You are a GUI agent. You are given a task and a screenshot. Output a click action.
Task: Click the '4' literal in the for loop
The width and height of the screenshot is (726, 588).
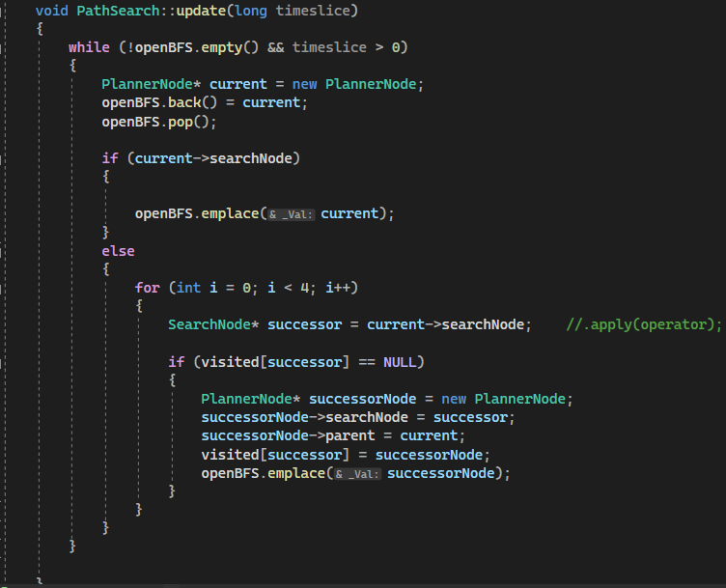point(305,288)
